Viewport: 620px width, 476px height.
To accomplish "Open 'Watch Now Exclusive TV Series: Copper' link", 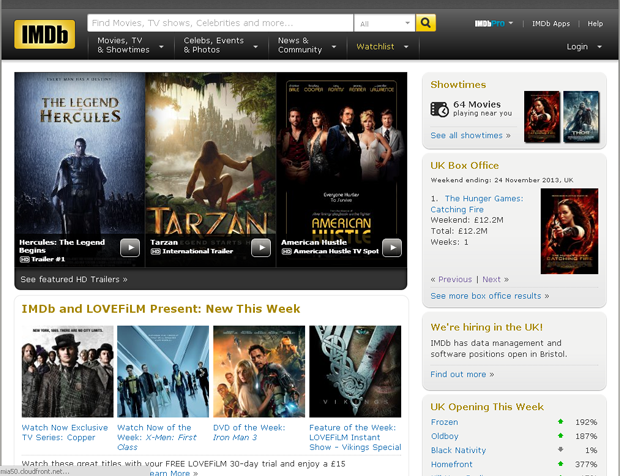I will tap(65, 433).
